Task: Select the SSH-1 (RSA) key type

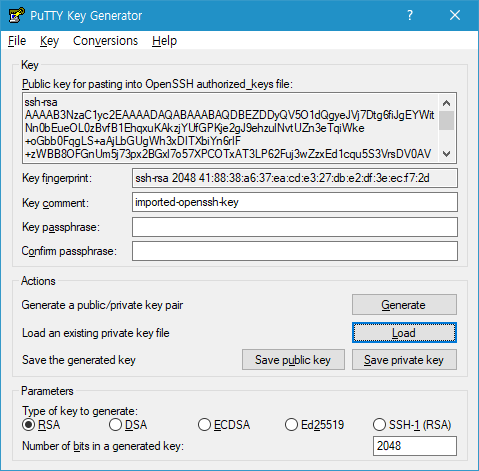Action: coord(412,425)
